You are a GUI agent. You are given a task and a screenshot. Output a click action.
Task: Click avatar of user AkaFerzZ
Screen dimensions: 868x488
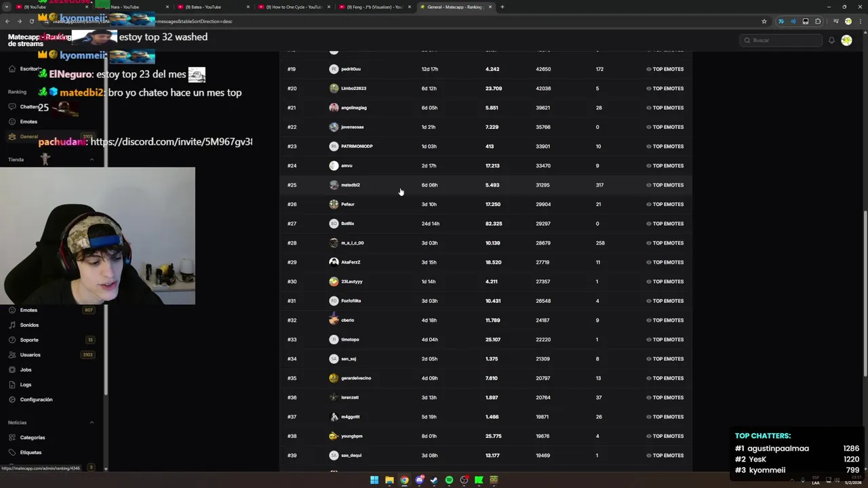coord(334,262)
